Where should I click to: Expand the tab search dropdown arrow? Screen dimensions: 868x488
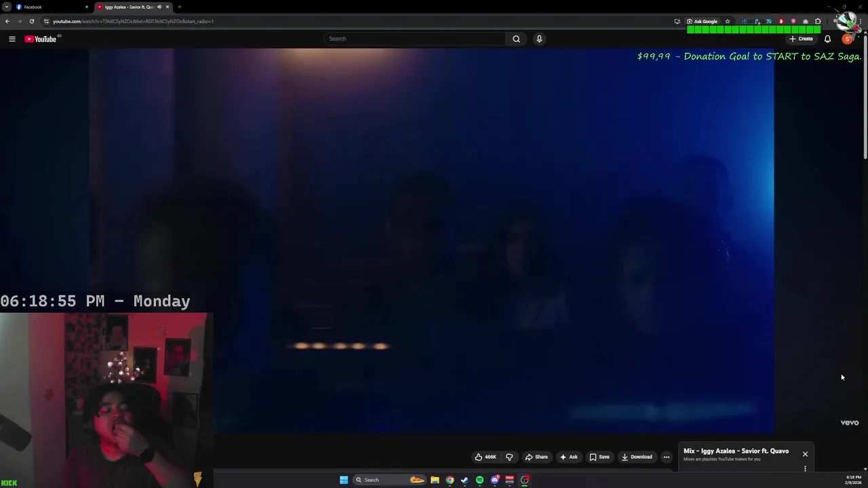point(6,7)
